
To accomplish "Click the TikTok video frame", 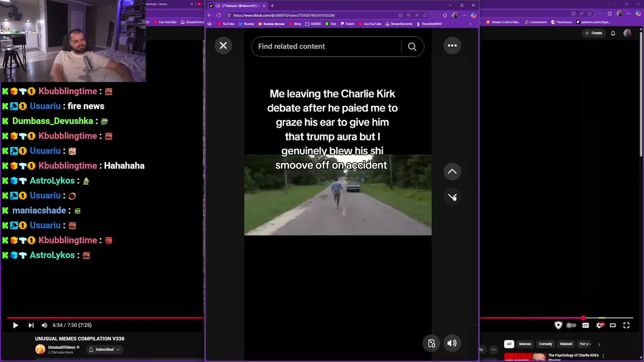I will (338, 195).
